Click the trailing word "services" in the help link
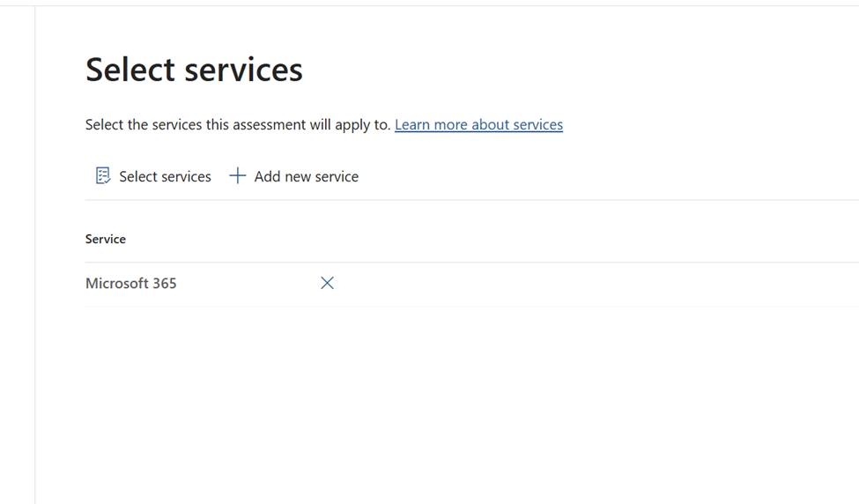Screen dimensions: 859x504 (533, 124)
